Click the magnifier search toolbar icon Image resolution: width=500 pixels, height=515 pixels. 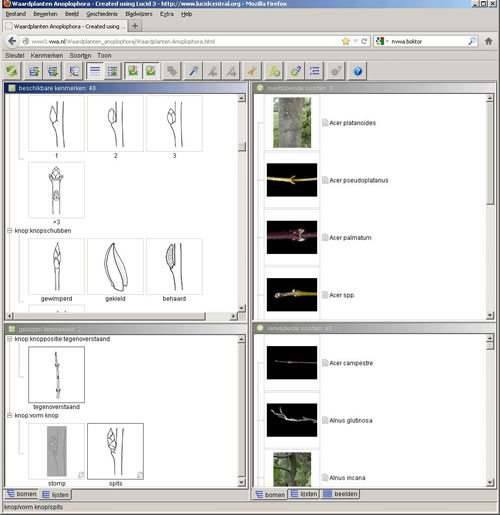74,71
